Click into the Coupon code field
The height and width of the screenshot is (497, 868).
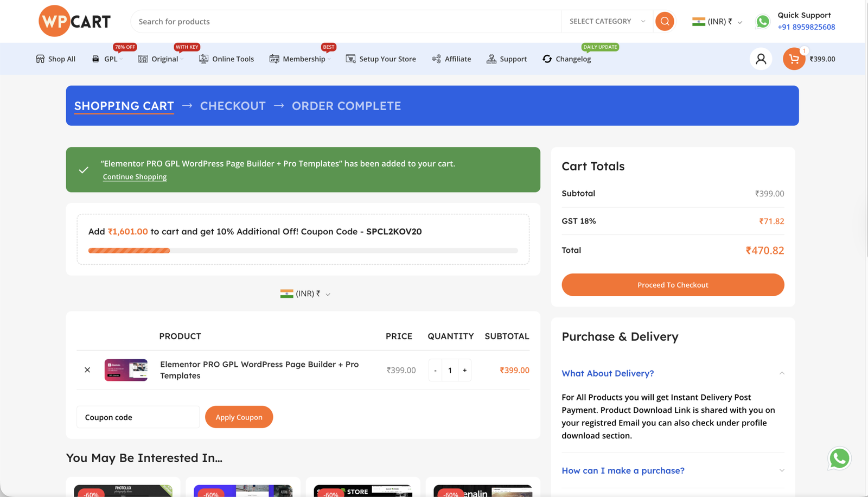click(138, 417)
